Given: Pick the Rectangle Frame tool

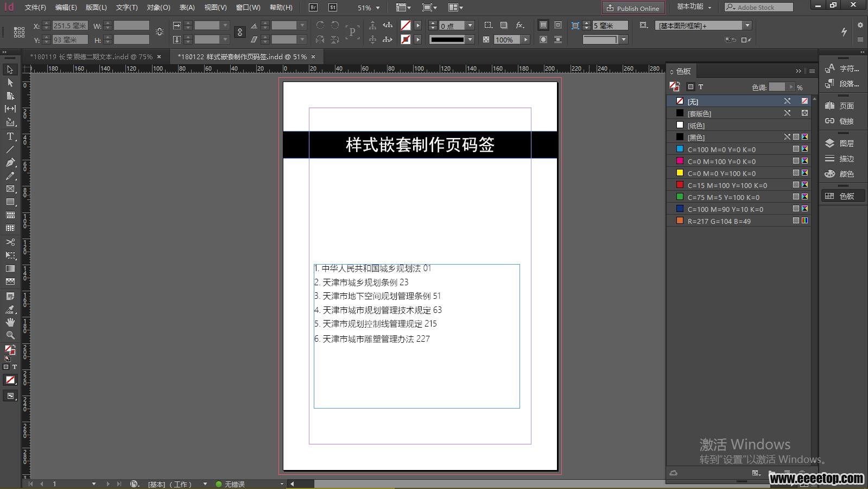Looking at the screenshot, I should [x=10, y=189].
